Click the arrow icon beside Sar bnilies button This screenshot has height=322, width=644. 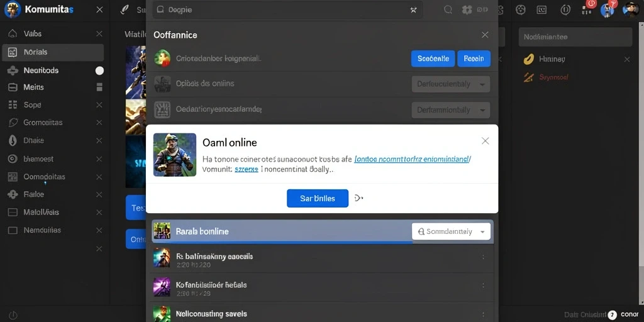point(358,198)
